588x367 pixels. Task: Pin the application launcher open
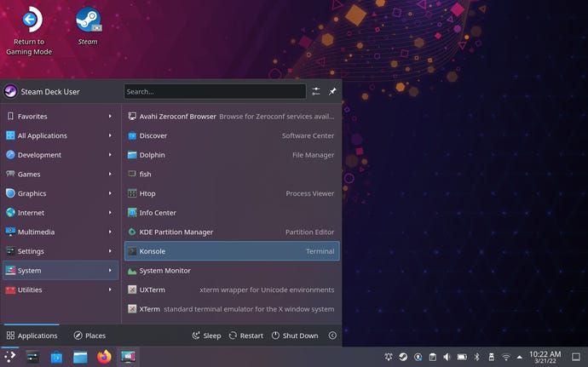click(x=332, y=91)
